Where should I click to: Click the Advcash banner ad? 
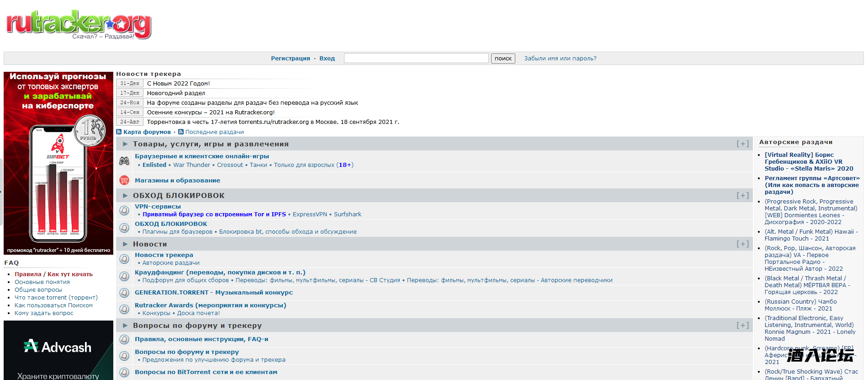click(58, 350)
